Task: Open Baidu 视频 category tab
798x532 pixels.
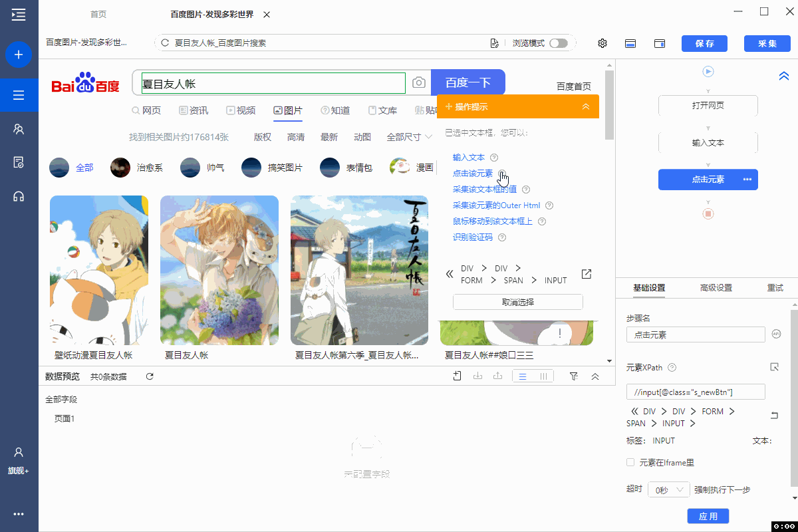Action: tap(241, 110)
